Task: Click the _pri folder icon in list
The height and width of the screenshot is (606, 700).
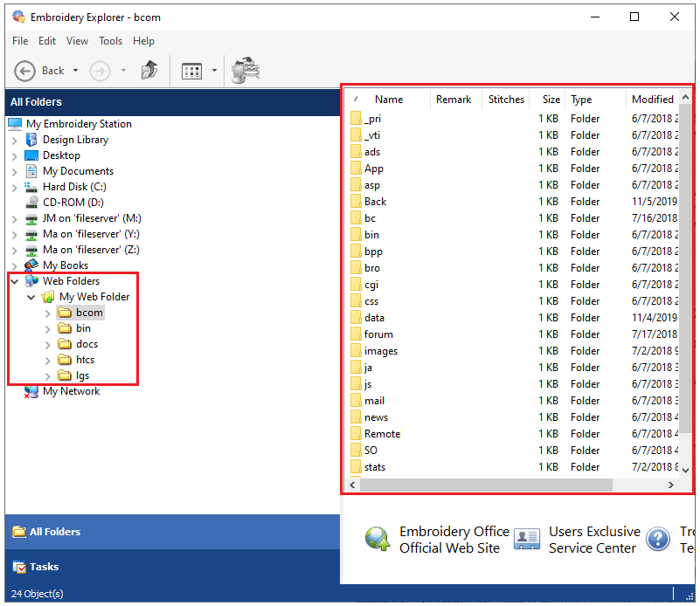Action: 356,119
